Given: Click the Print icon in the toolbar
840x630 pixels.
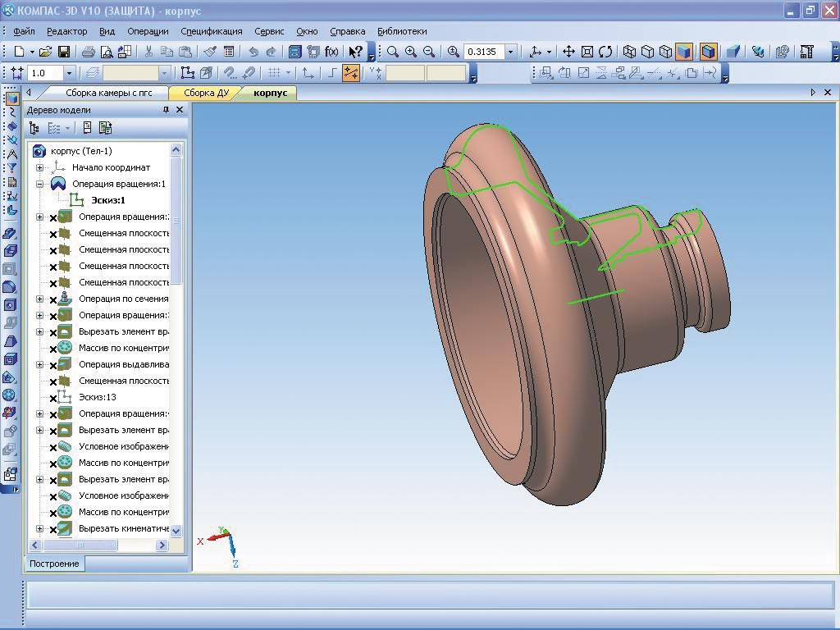Looking at the screenshot, I should pyautogui.click(x=88, y=52).
